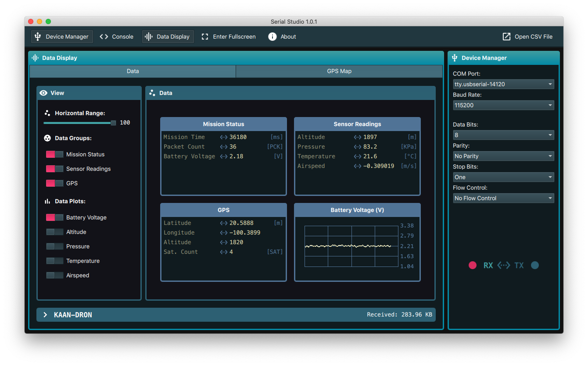Click Open CSV File
Screen dimensions: 588x366
pos(528,37)
